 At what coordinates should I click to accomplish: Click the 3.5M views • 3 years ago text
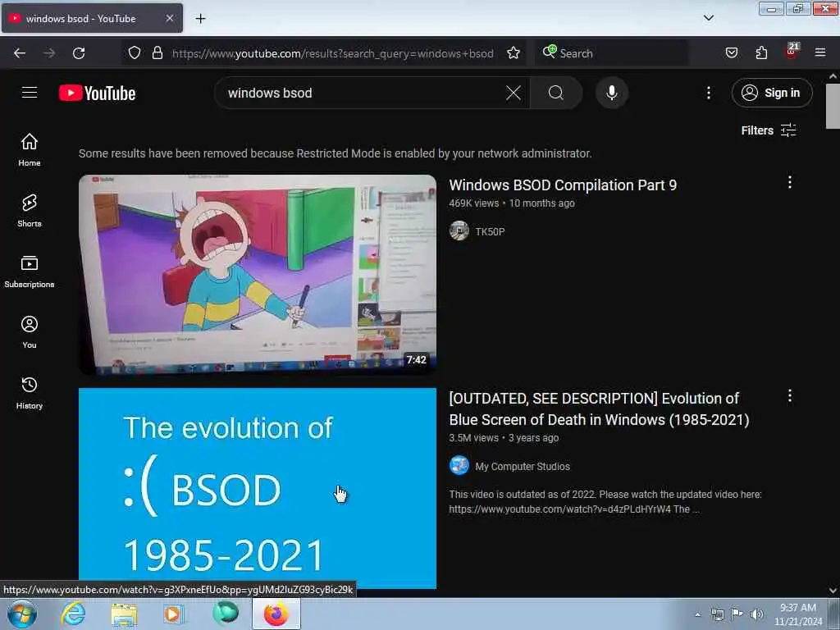[504, 438]
